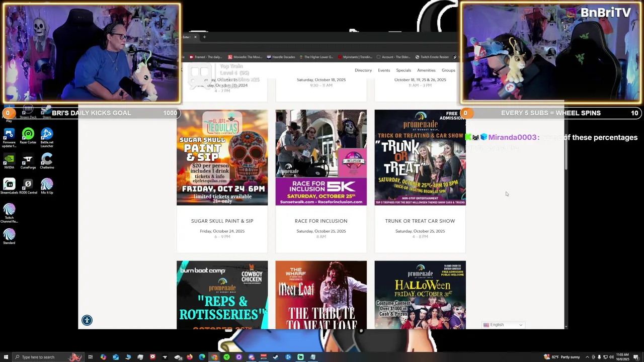Open the Myinstants bookmark
This screenshot has height=362, width=644.
click(355, 57)
